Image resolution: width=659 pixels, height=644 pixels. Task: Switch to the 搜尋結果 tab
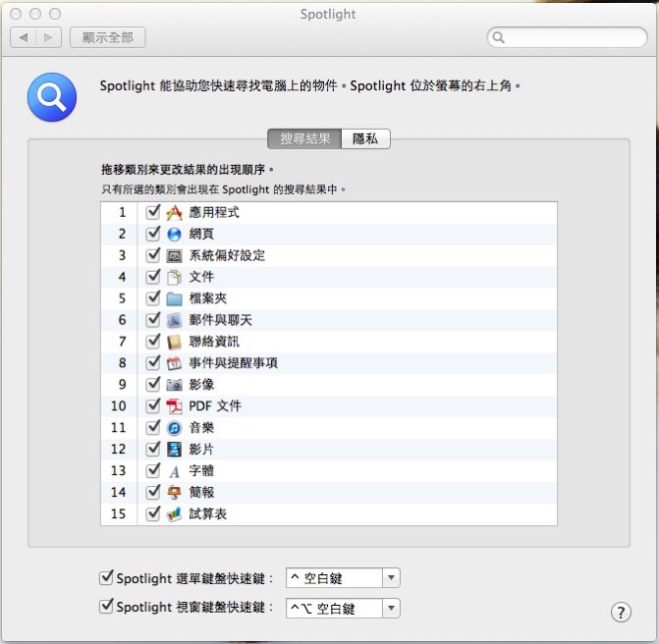click(304, 138)
